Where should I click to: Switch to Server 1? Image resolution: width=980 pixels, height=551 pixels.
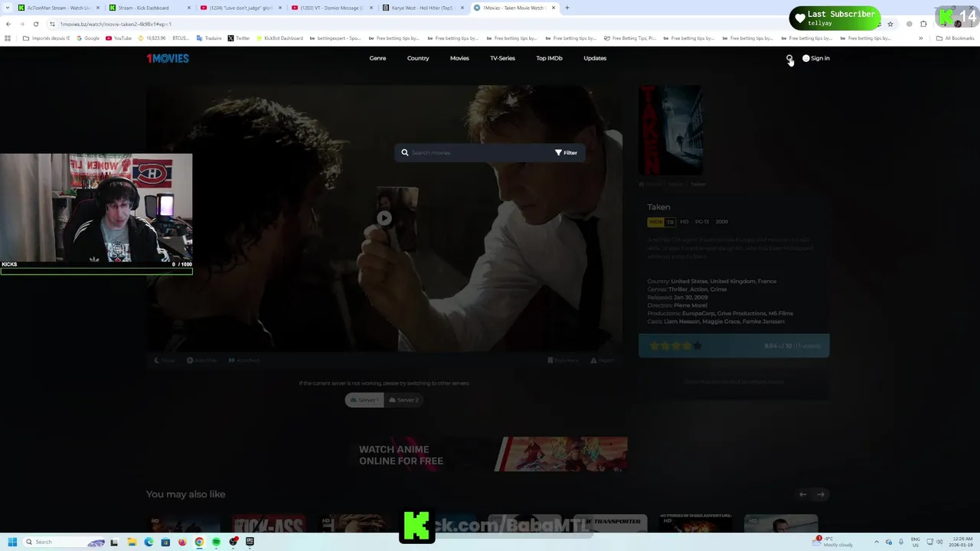point(364,399)
